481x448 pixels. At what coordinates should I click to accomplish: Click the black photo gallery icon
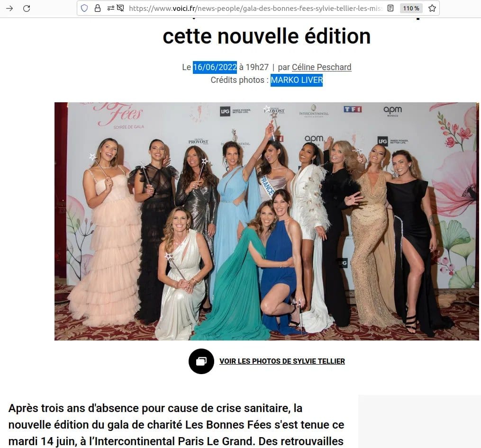point(201,361)
